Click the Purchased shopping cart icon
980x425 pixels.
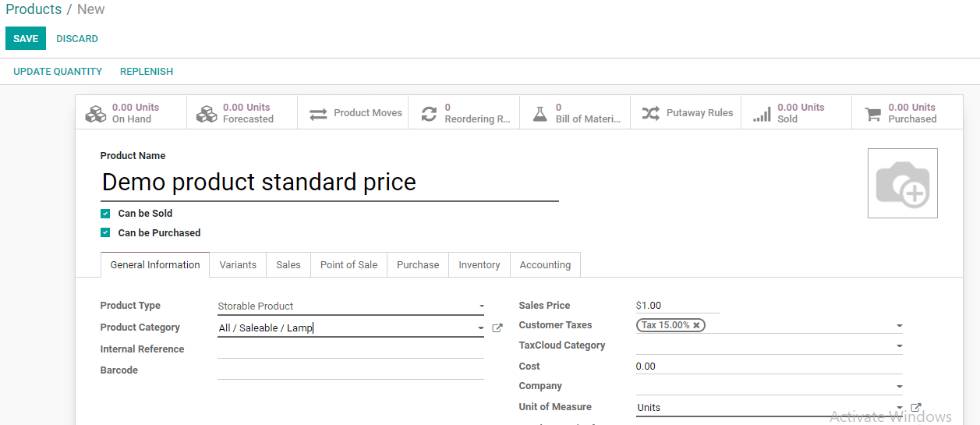[x=872, y=114]
